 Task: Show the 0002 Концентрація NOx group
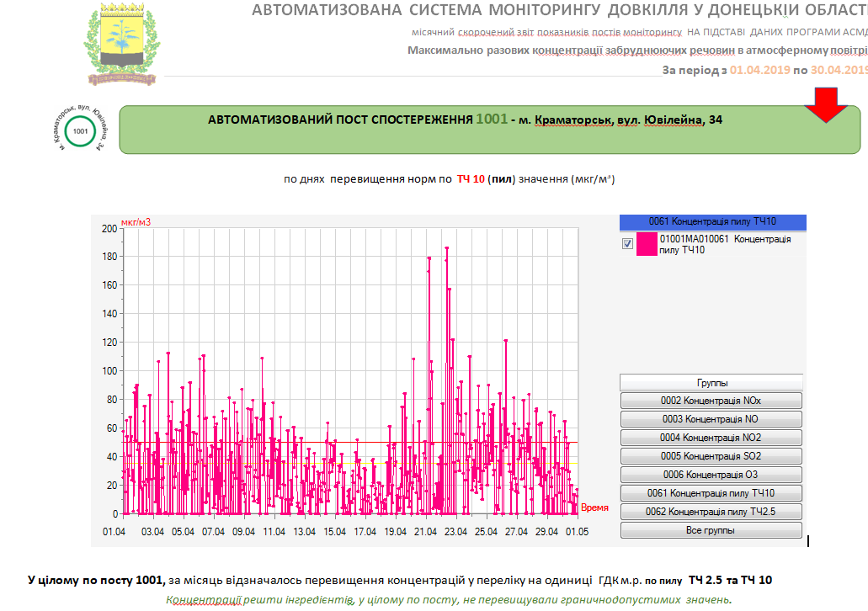711,401
